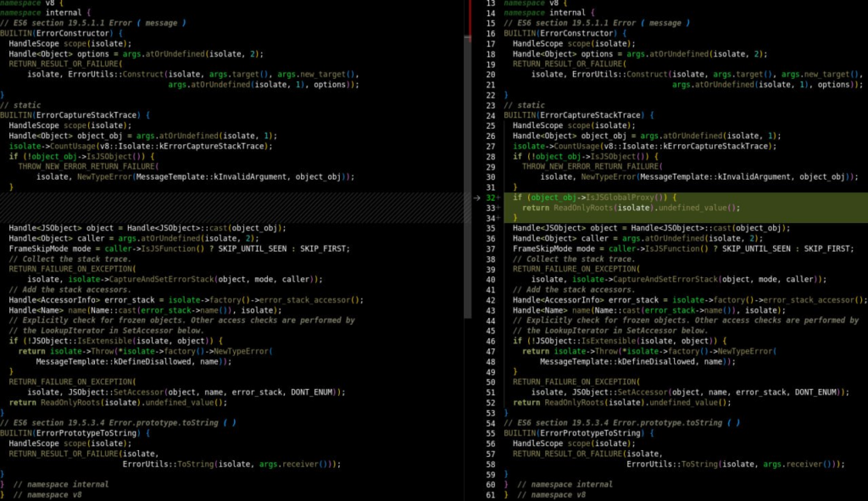Click line number 24 in the right gutter
Viewport: 868px width, 501px height.
pos(489,115)
